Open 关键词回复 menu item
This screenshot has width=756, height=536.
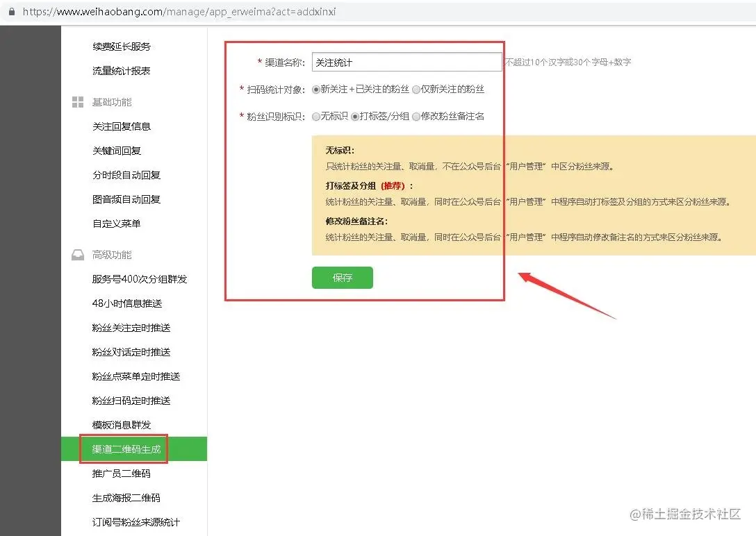117,151
